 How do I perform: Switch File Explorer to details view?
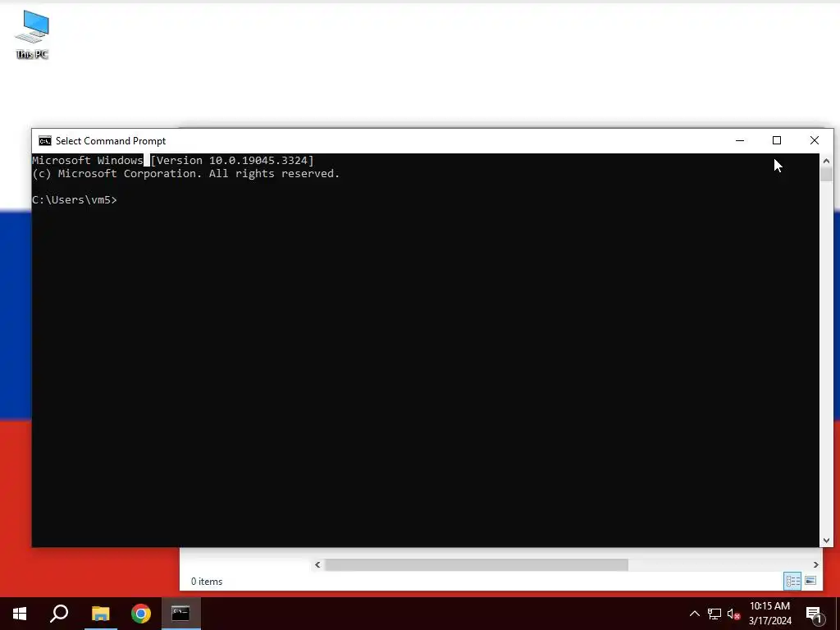pyautogui.click(x=793, y=581)
